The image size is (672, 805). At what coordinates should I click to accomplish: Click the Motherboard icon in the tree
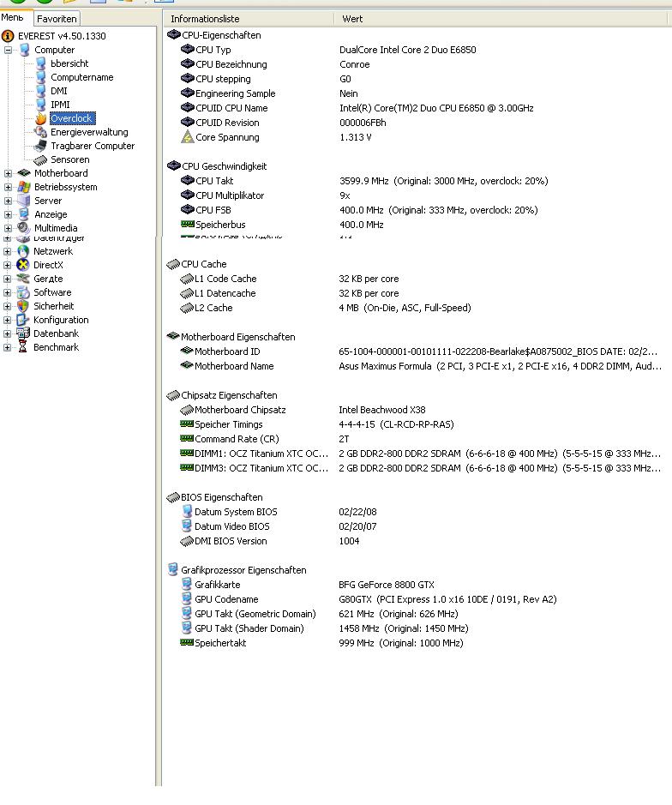[24, 173]
